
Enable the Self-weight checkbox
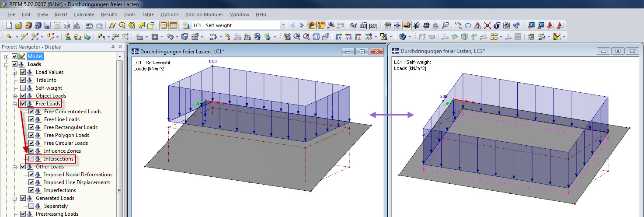coord(23,88)
